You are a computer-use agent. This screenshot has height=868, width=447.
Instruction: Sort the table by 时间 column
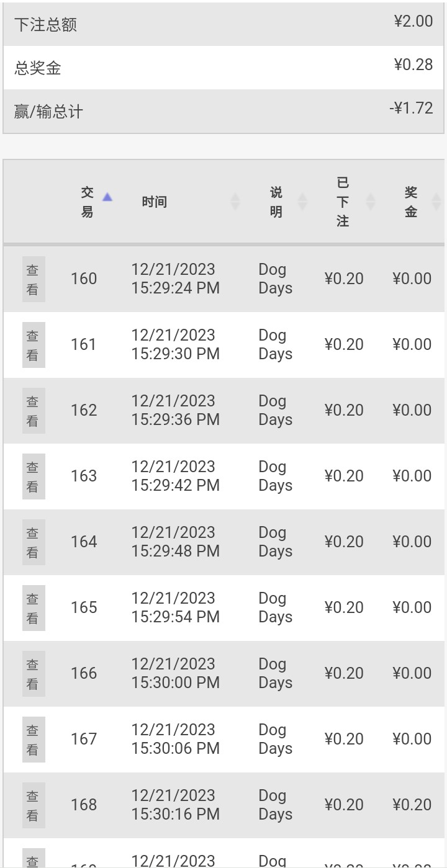tap(235, 202)
